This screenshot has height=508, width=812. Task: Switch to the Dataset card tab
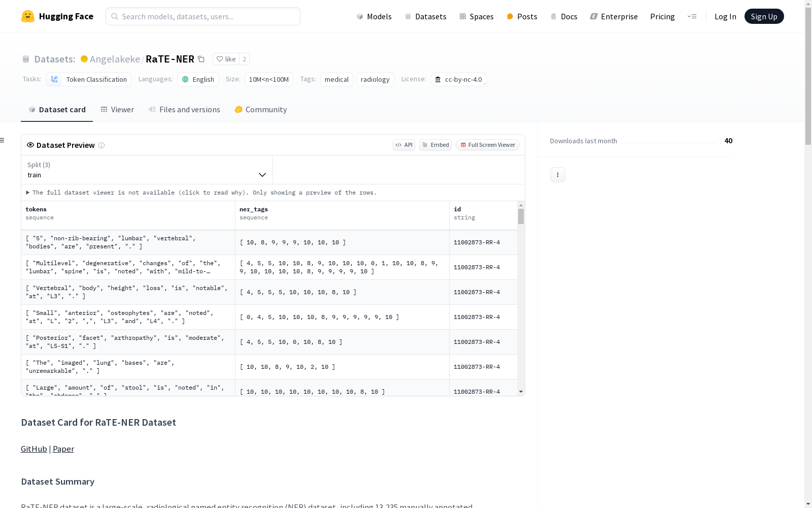[x=57, y=110]
